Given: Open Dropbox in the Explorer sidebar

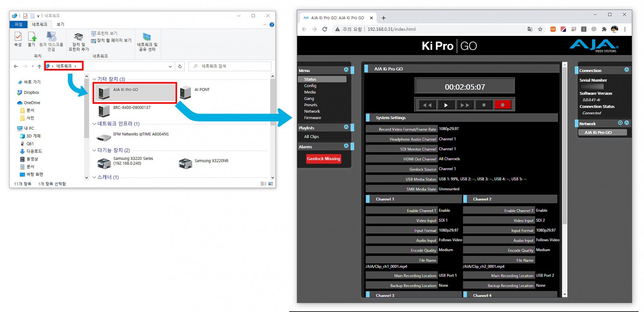Looking at the screenshot, I should (28, 93).
